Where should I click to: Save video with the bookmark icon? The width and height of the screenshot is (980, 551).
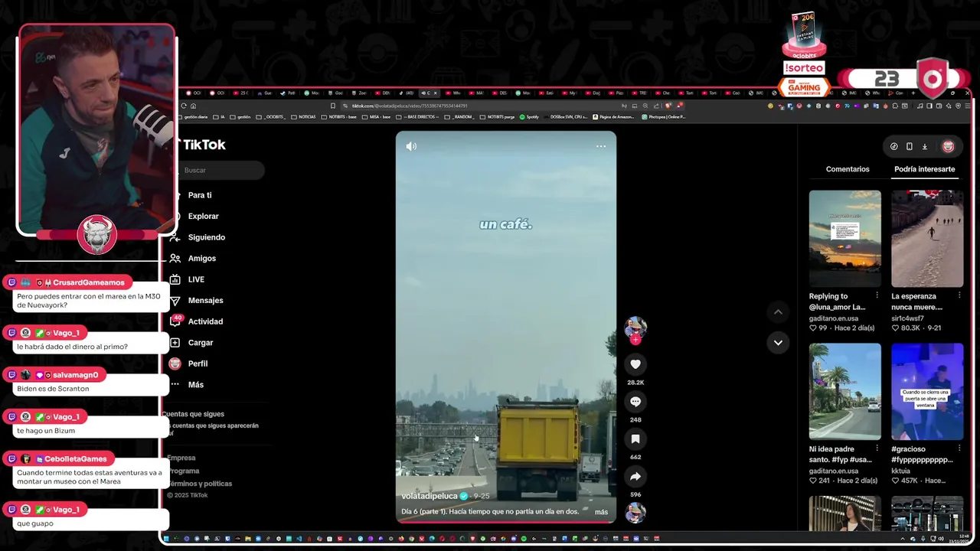pos(635,439)
